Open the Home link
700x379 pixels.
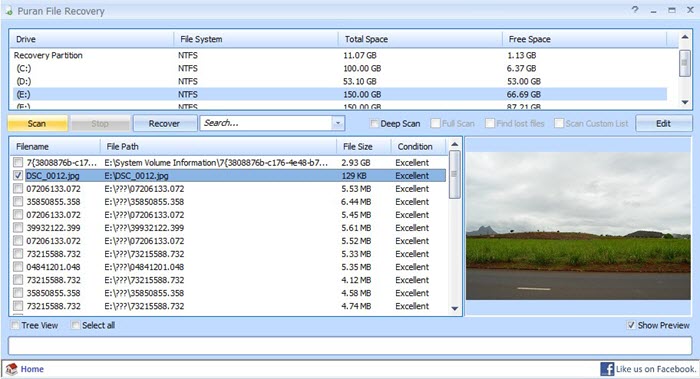[x=32, y=369]
